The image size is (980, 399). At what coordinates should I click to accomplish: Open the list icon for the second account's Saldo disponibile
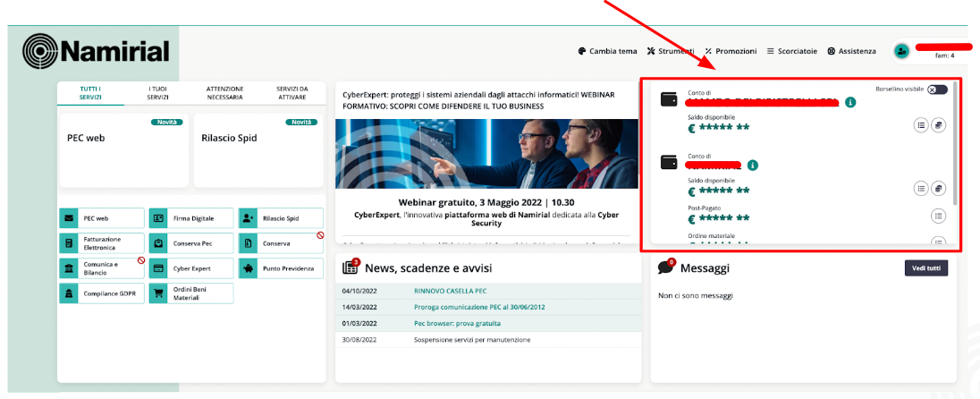click(921, 188)
